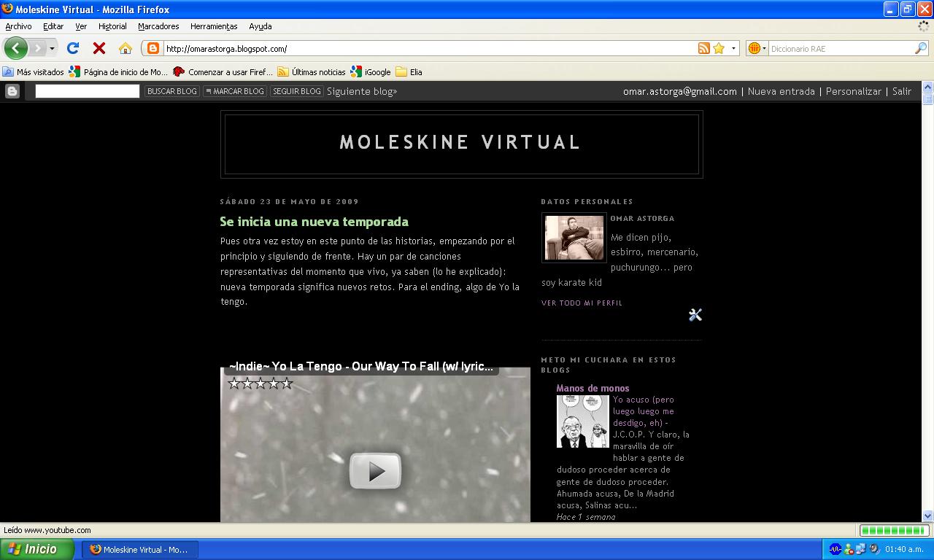Focus the Blogger navbar search field
Screen dimensions: 934x560
(87, 91)
